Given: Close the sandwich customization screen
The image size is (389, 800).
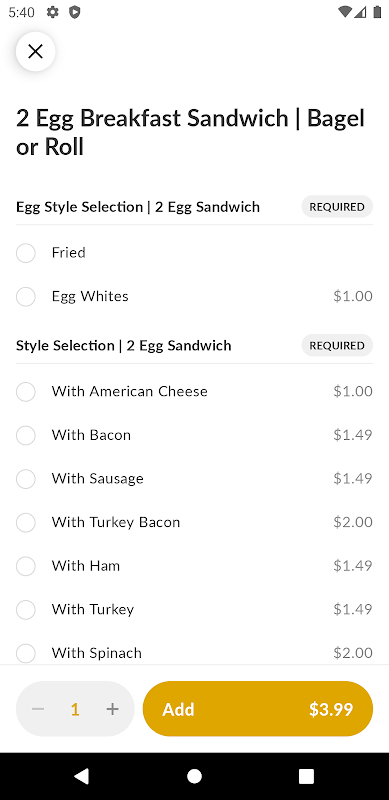Looking at the screenshot, I should click(x=35, y=51).
